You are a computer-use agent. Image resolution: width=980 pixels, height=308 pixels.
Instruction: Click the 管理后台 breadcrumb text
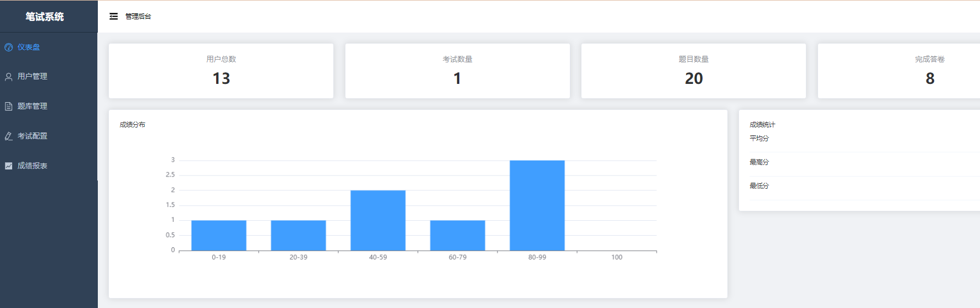(x=138, y=17)
